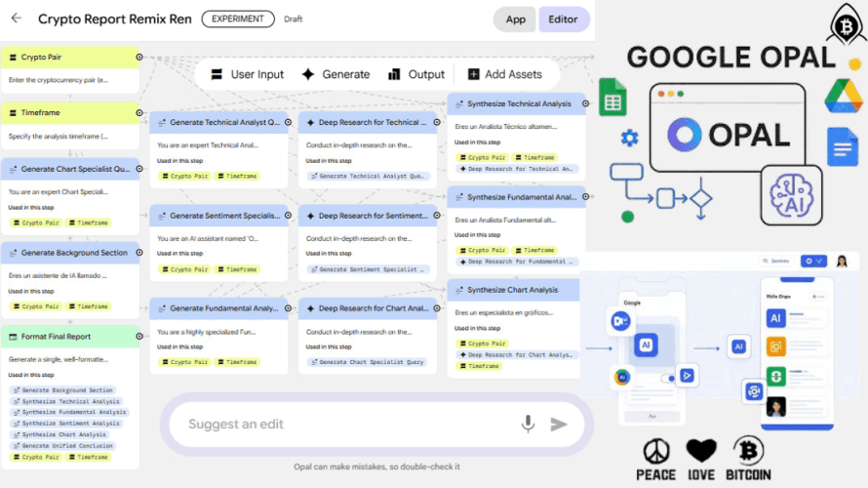Click sparkle icon on Deep Research for Technical
This screenshot has height=488, width=868.
pyautogui.click(x=310, y=122)
